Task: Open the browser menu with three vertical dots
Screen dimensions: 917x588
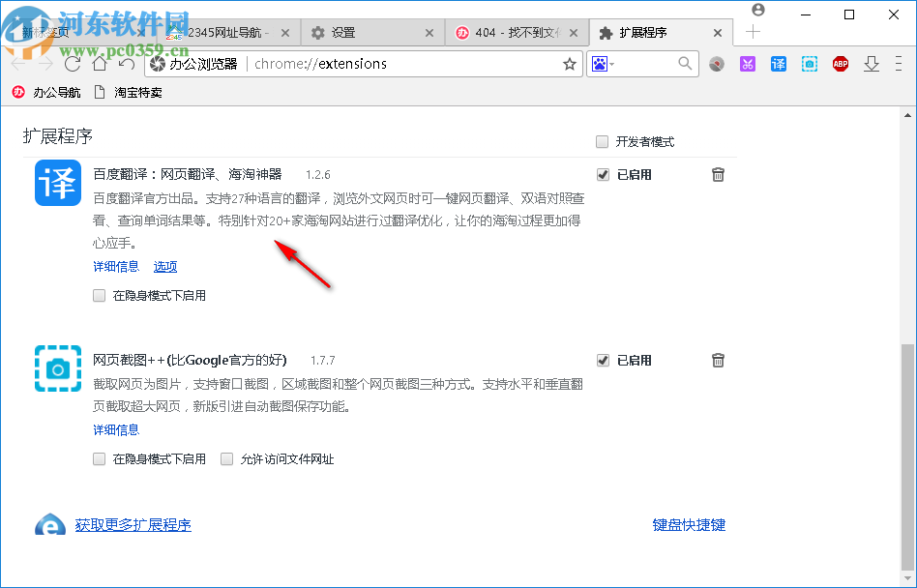Action: [898, 64]
